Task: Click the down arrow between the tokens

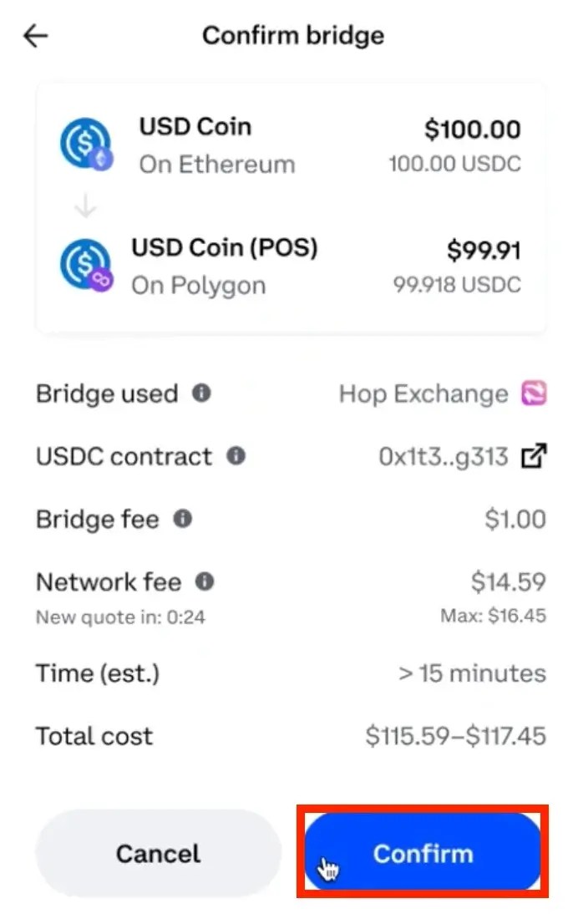Action: [x=85, y=206]
